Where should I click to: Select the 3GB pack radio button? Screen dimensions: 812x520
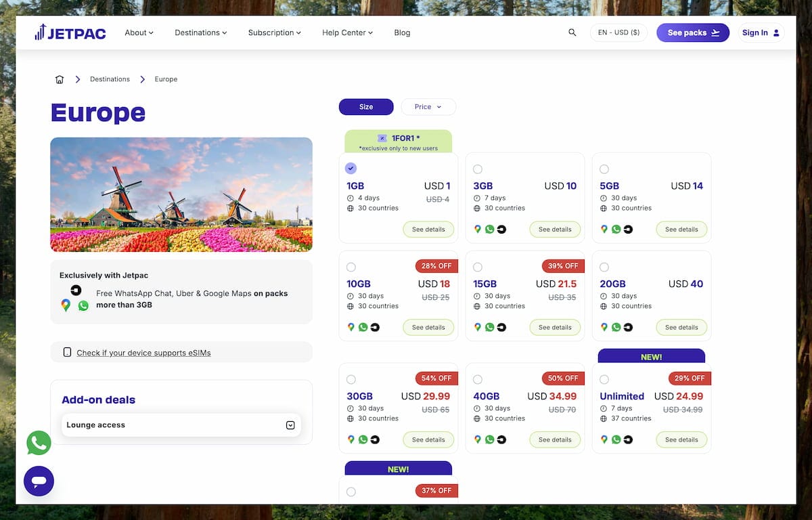pos(478,169)
